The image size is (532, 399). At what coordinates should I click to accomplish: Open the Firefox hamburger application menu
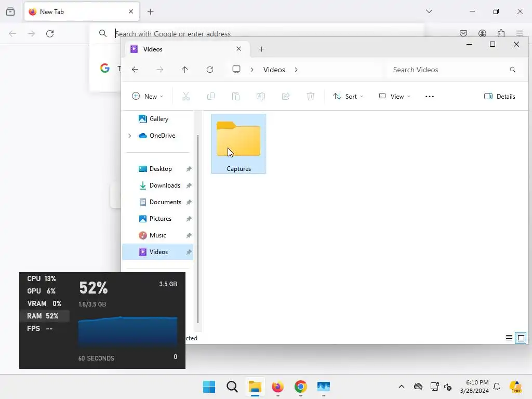coord(520,33)
